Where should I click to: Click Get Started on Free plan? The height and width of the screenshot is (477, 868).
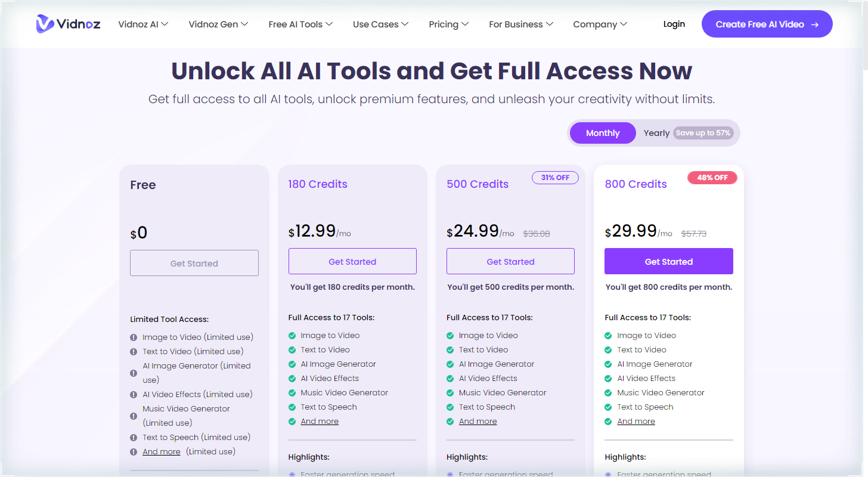click(194, 263)
